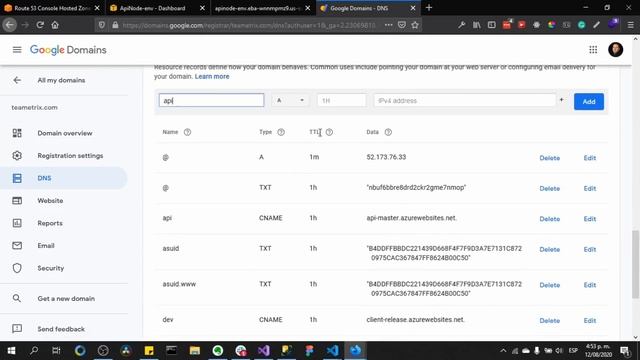This screenshot has width=640, height=360.
Task: Open the record type dropdown showing A
Action: tap(290, 100)
